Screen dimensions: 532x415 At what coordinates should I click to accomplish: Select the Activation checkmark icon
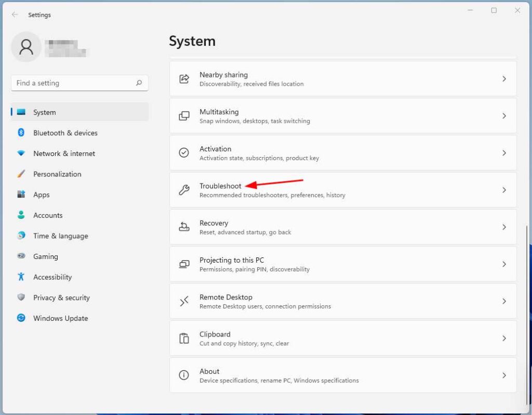(x=184, y=152)
